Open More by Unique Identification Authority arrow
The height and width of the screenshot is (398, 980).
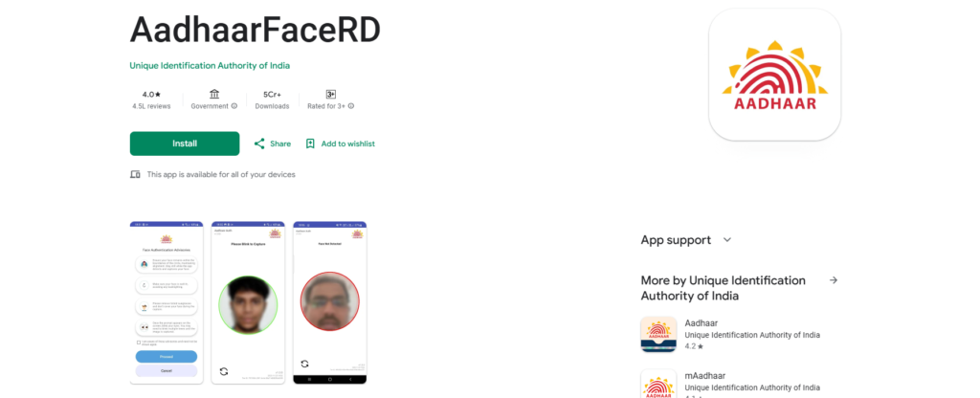(x=834, y=280)
